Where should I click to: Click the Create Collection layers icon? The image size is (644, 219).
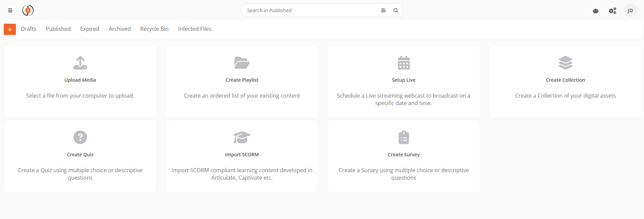point(565,63)
